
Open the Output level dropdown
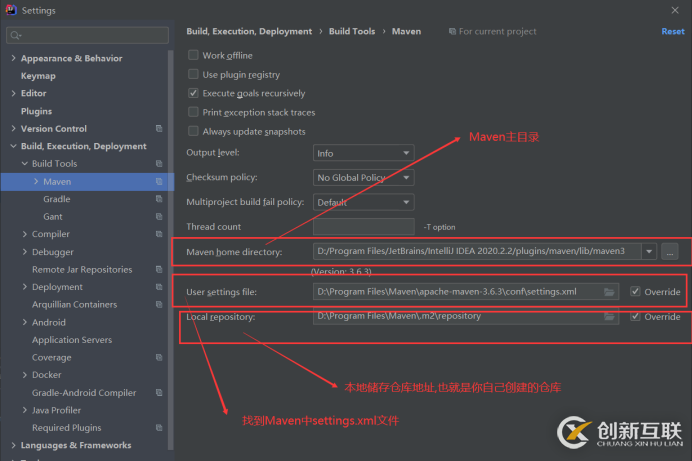(x=363, y=153)
